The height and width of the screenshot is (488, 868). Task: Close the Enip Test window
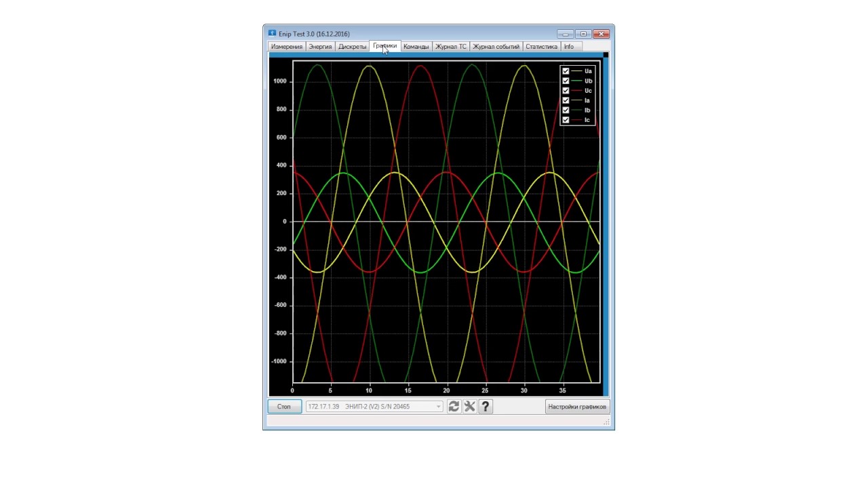[x=601, y=34]
